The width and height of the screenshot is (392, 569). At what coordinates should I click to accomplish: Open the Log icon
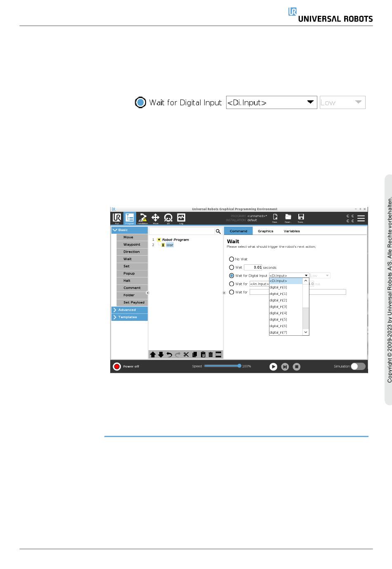pyautogui.click(x=181, y=218)
